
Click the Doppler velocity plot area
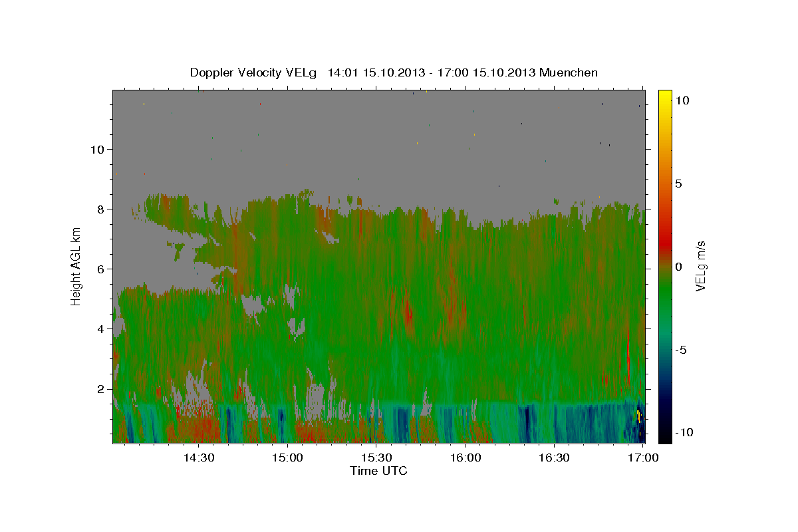point(378,266)
